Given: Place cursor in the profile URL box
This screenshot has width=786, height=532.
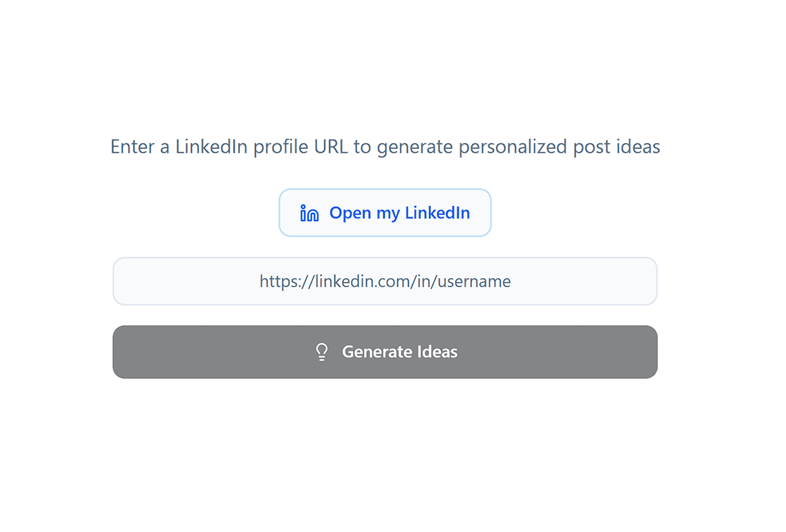Looking at the screenshot, I should tap(385, 281).
